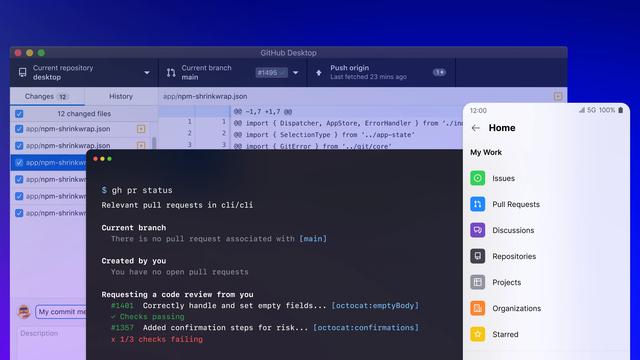Click pull request #1401 in terminal
640x360 pixels.
[122, 306]
